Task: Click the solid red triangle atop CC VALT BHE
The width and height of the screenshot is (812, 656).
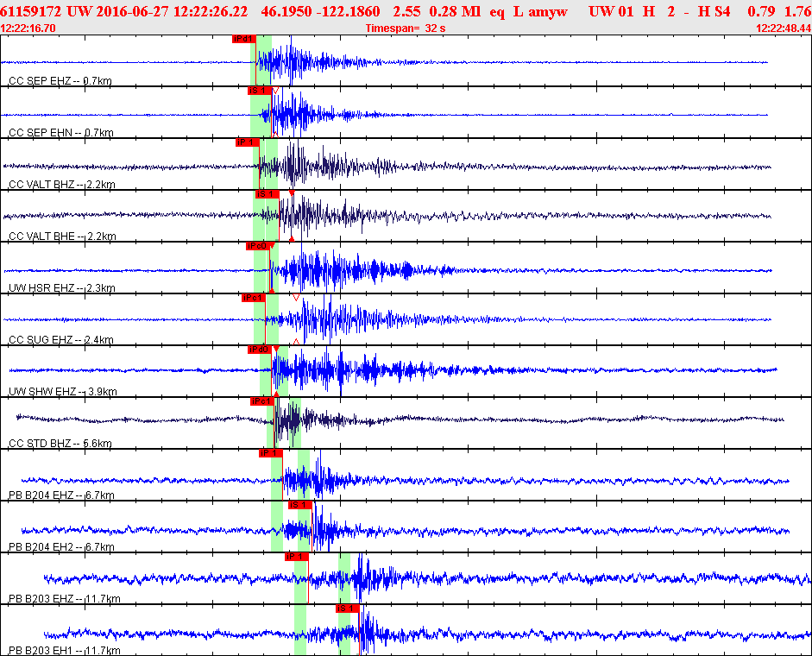Action: click(292, 193)
